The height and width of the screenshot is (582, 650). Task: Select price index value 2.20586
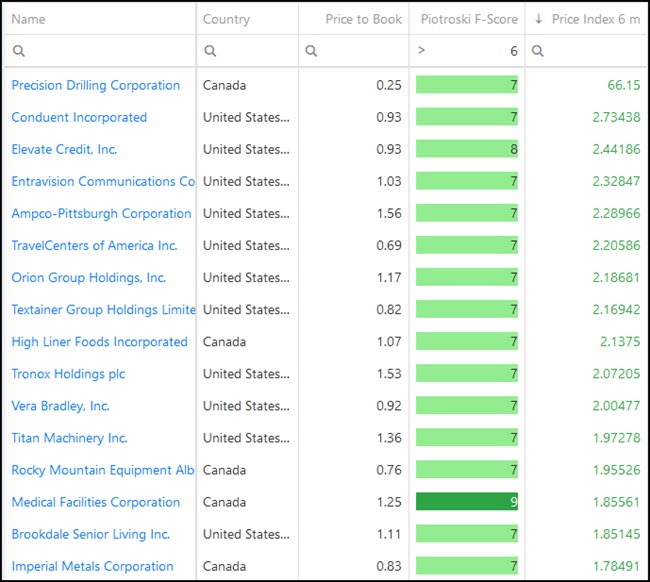[x=616, y=245]
